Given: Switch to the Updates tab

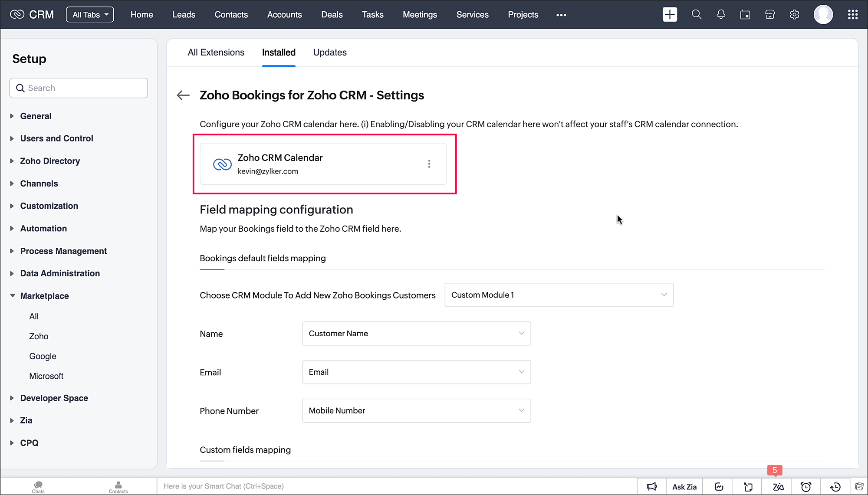Looking at the screenshot, I should click(330, 52).
